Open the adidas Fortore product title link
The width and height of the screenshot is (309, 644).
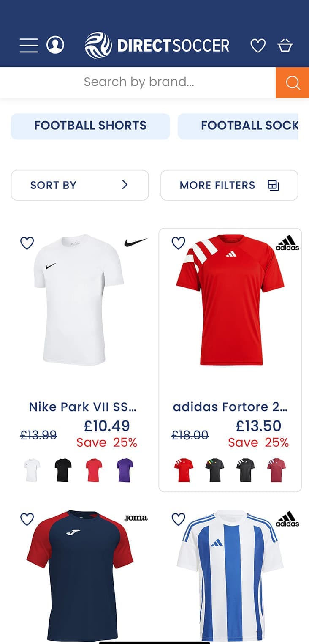(230, 407)
